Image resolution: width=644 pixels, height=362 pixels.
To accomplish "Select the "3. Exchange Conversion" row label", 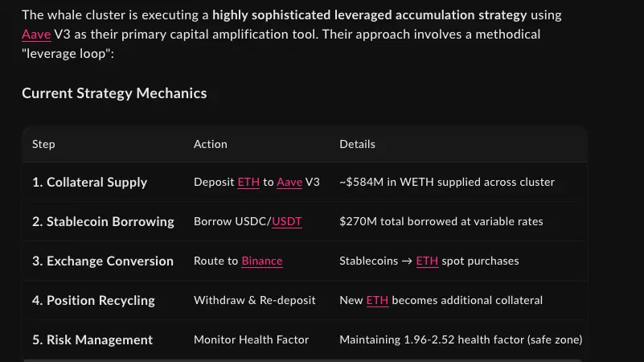I will (x=103, y=261).
